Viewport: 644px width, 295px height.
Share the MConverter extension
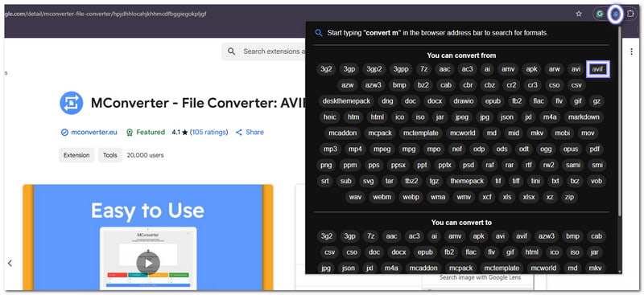click(x=250, y=132)
